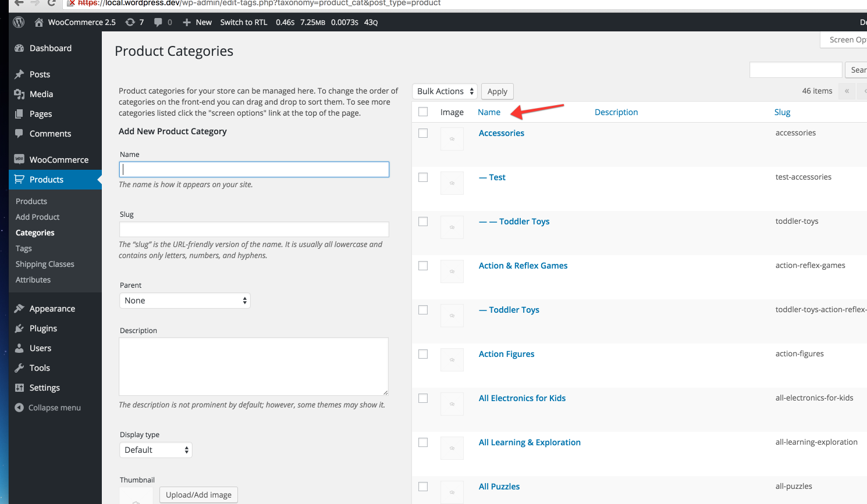Focus the category Name input field
The image size is (867, 504).
point(254,169)
